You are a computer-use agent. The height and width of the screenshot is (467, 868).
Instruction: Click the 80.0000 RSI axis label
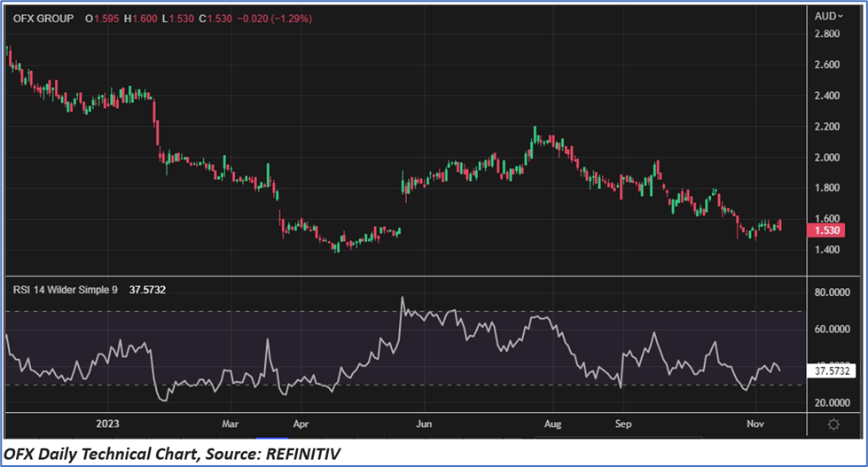tap(832, 292)
